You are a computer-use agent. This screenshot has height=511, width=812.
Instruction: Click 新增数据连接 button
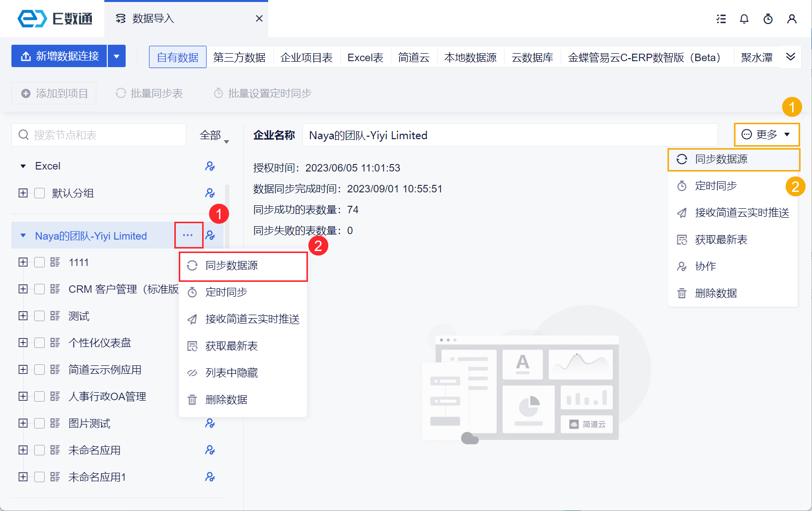[59, 56]
